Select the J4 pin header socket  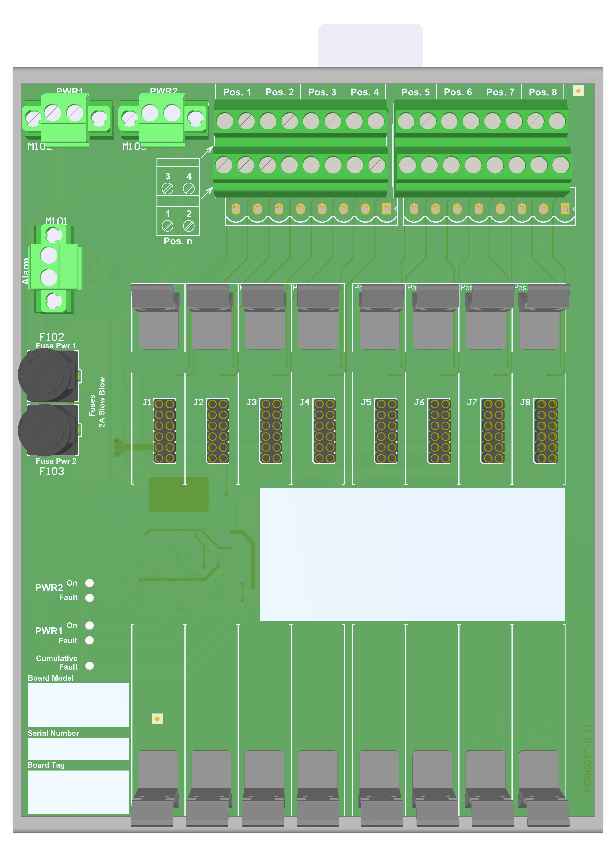click(324, 431)
